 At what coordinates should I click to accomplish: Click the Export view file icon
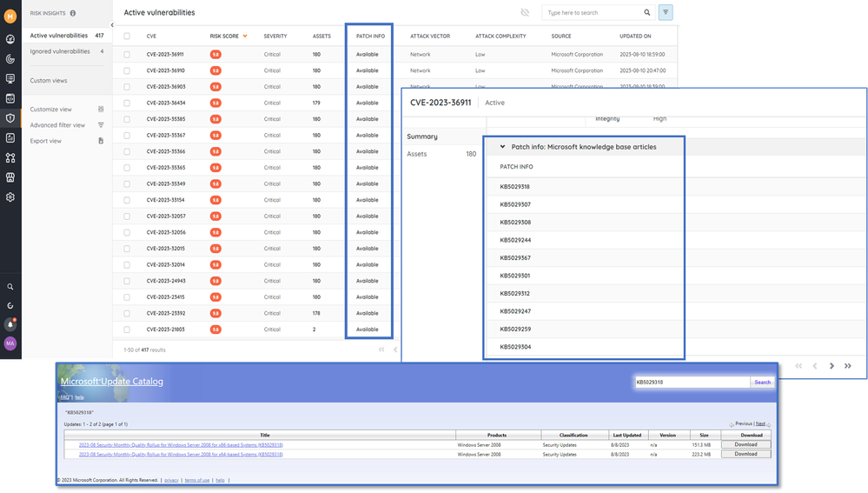(101, 141)
